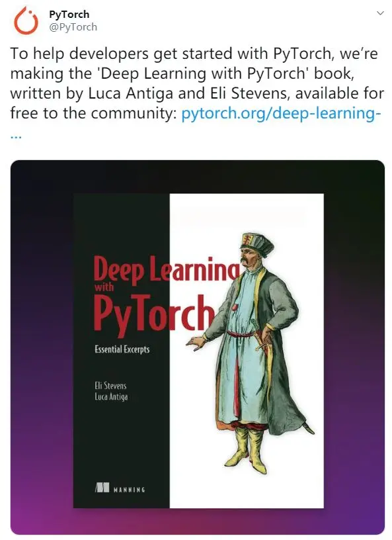
Task: Click the 'Deep Learning' red title text
Action: [166, 271]
